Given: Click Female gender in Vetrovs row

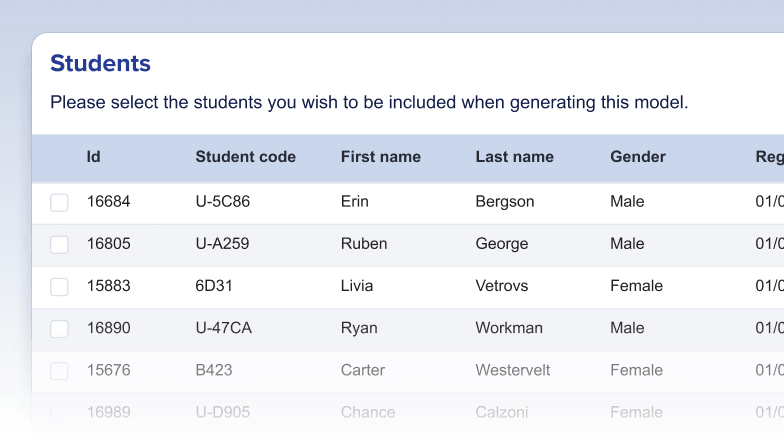Looking at the screenshot, I should [x=636, y=286].
